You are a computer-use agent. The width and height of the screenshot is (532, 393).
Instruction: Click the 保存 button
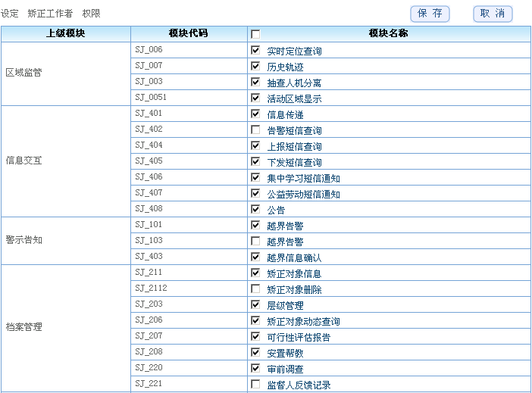point(430,14)
